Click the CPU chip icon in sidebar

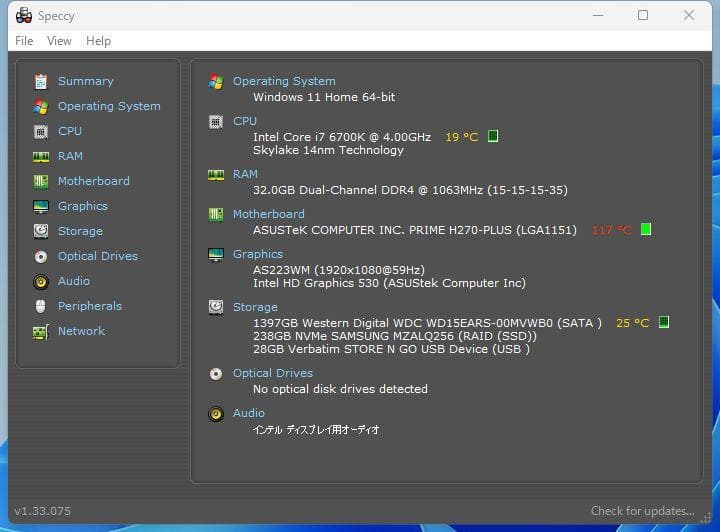pos(41,132)
